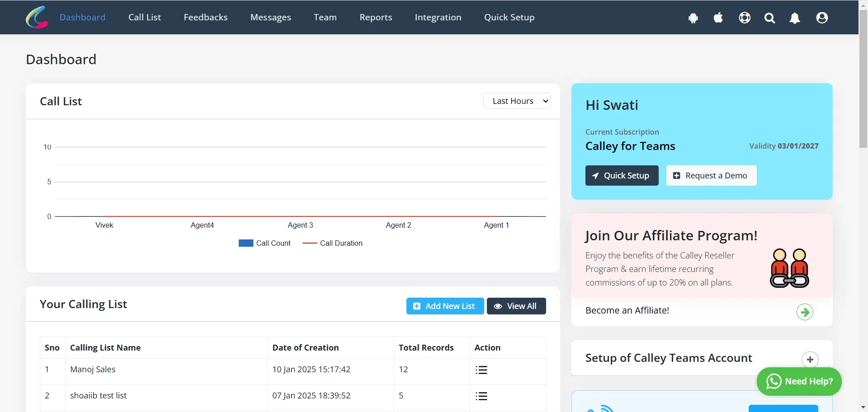This screenshot has width=868, height=412.
Task: Open the Call List nav item
Action: click(x=145, y=17)
